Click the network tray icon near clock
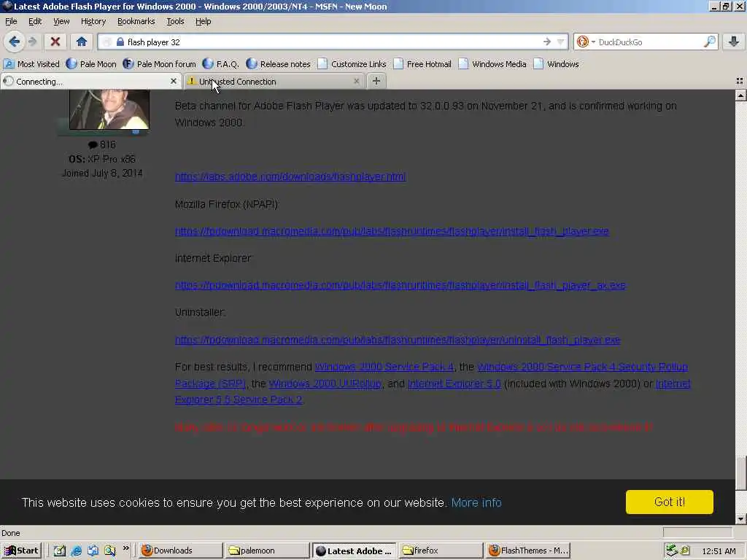Screen dimensions: 747x560 pos(672,551)
